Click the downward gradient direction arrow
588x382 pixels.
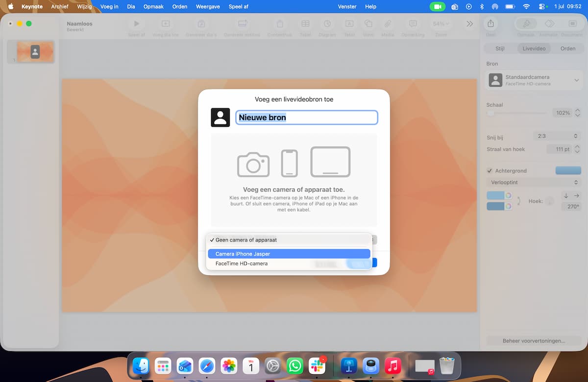click(x=566, y=195)
